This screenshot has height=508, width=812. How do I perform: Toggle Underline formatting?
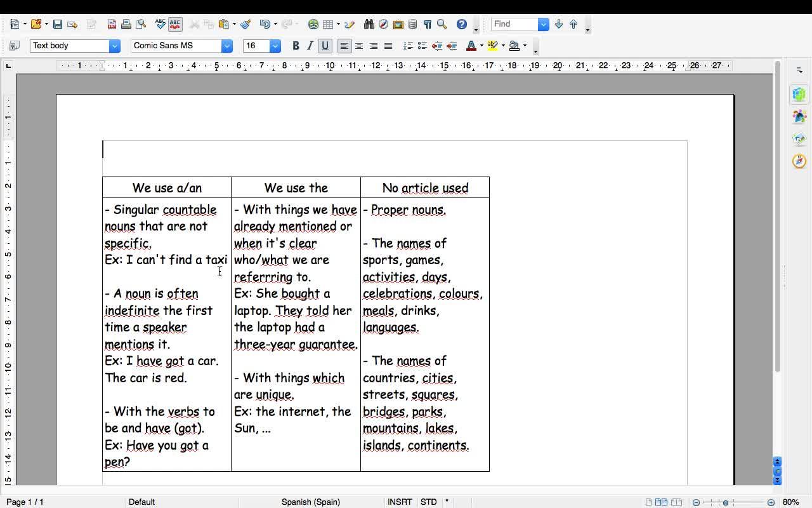pos(325,46)
